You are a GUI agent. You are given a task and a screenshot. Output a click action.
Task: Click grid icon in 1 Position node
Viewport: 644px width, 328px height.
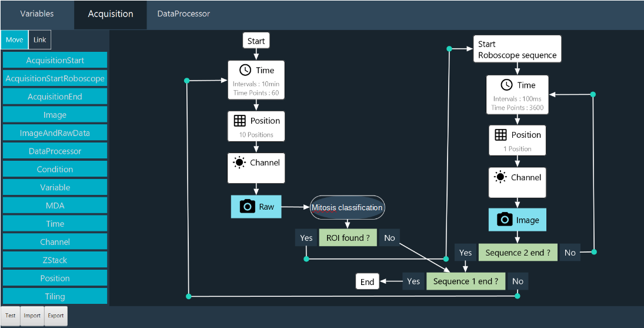[500, 135]
